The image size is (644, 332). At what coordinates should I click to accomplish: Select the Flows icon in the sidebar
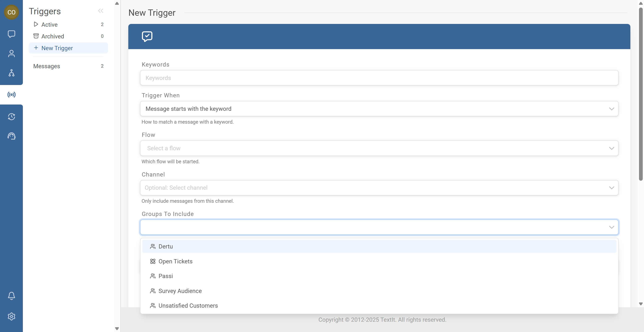pos(12,73)
